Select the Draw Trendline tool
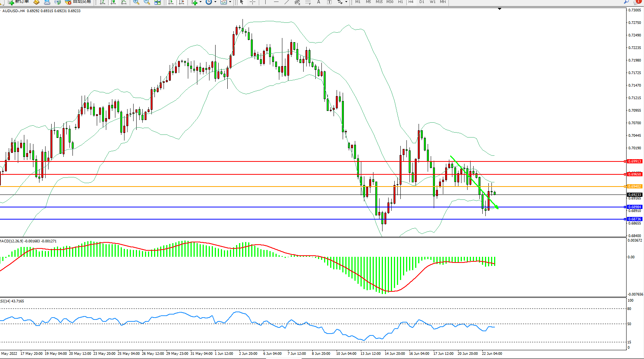This screenshot has width=644, height=359. [x=287, y=2]
